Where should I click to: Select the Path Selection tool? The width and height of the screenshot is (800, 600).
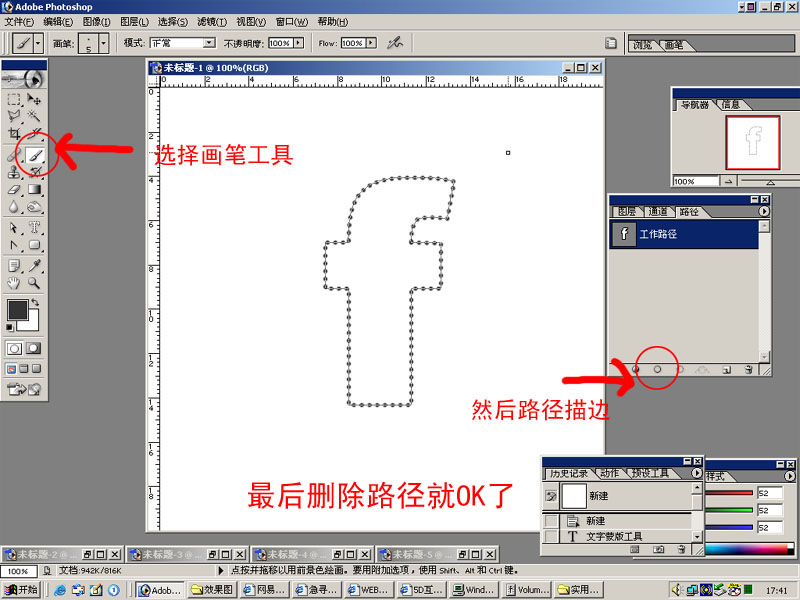(14, 228)
